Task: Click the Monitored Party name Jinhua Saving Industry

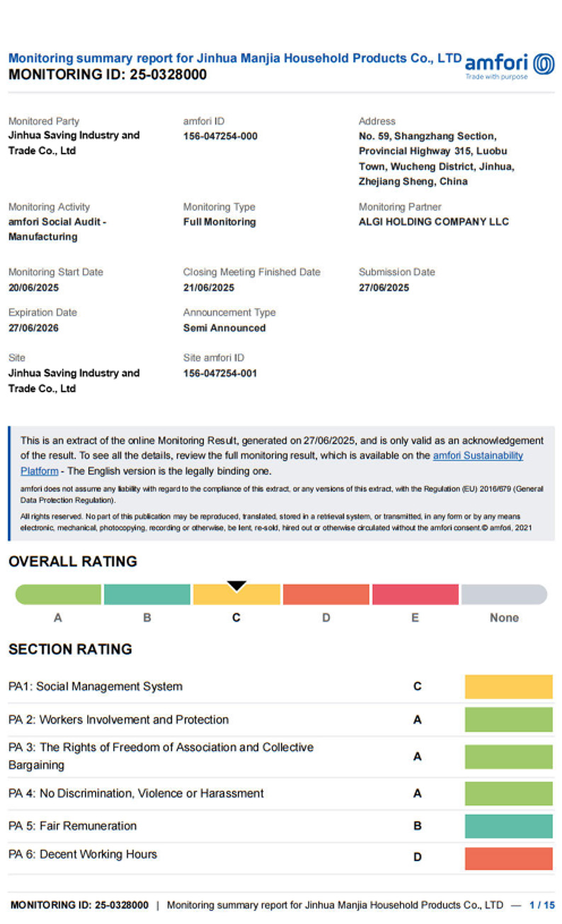Action: [x=74, y=143]
